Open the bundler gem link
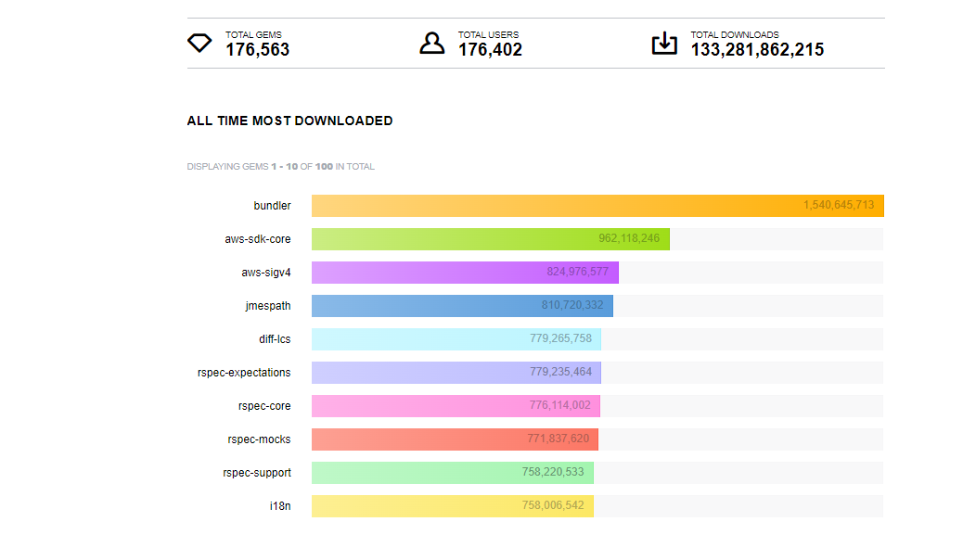Image resolution: width=963 pixels, height=560 pixels. pyautogui.click(x=272, y=206)
